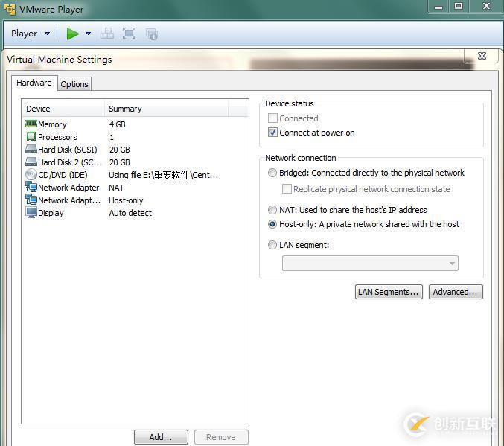Open the LAN segment dropdown list
Image resolution: width=504 pixels, height=446 pixels.
click(x=370, y=264)
